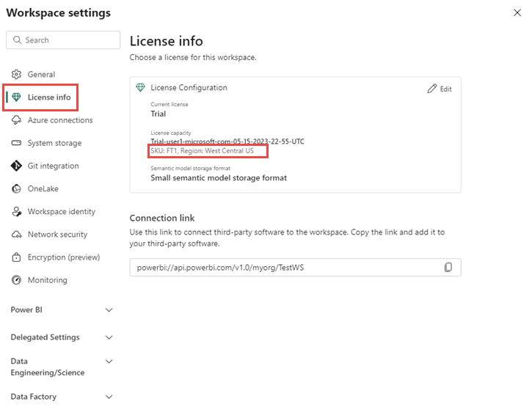The width and height of the screenshot is (532, 412).
Task: Click the License info diamond icon
Action: (x=17, y=98)
